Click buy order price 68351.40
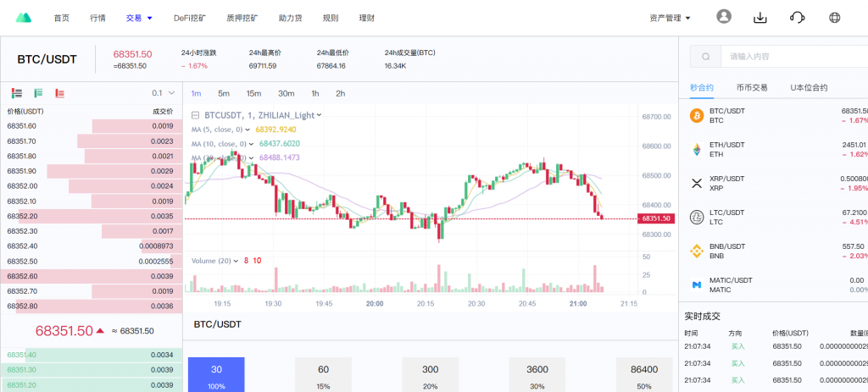The width and height of the screenshot is (868, 392). 21,355
